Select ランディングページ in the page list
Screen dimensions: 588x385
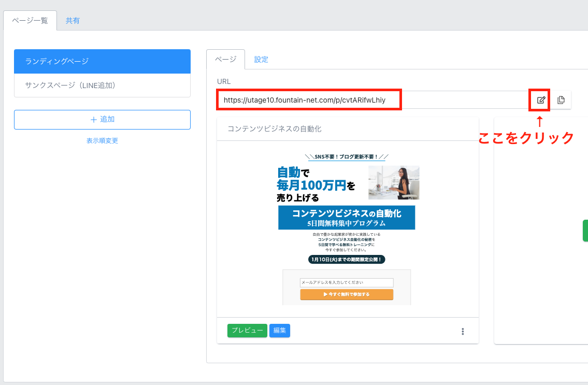click(102, 61)
